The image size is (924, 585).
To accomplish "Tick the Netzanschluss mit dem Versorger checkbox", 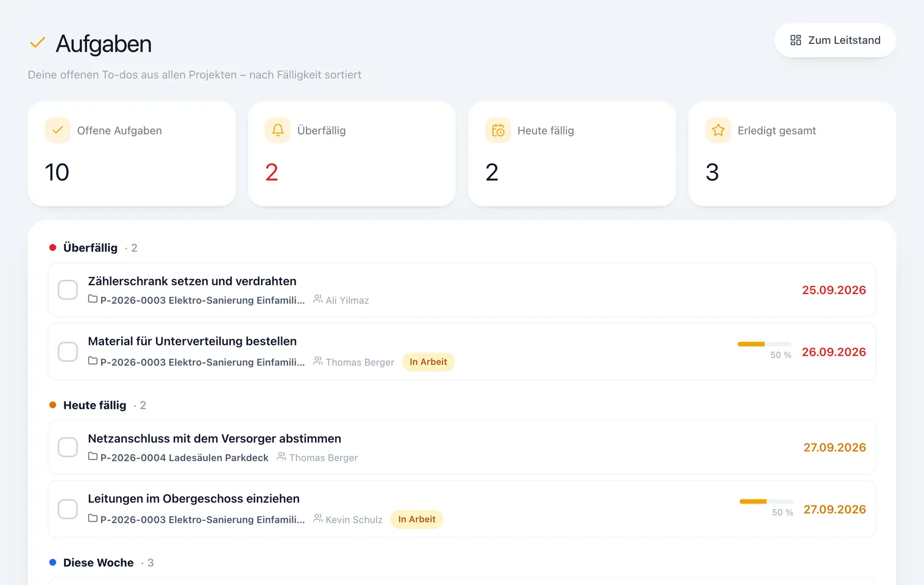I will [x=68, y=448].
